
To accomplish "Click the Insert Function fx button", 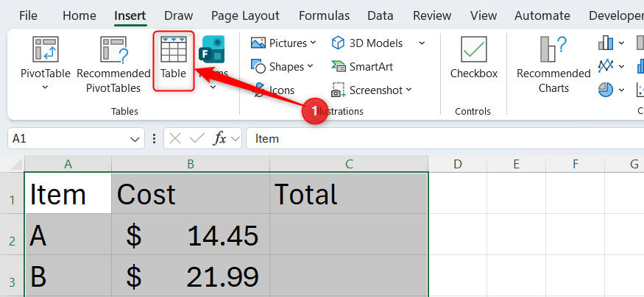I will [x=220, y=139].
